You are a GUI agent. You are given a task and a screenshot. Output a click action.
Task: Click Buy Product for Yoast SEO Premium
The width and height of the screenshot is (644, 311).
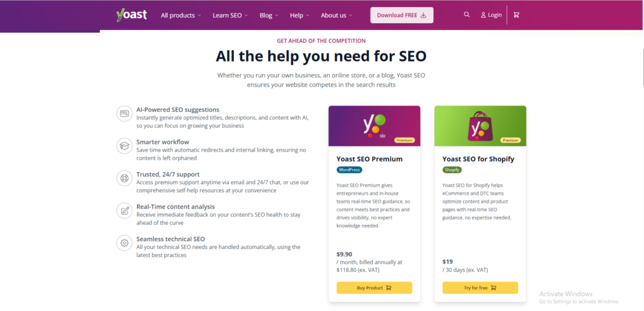(374, 288)
